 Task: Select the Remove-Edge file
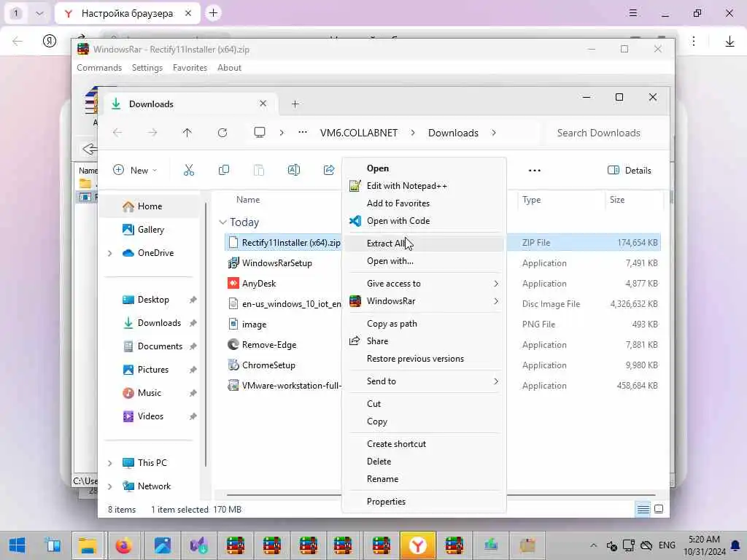269,345
